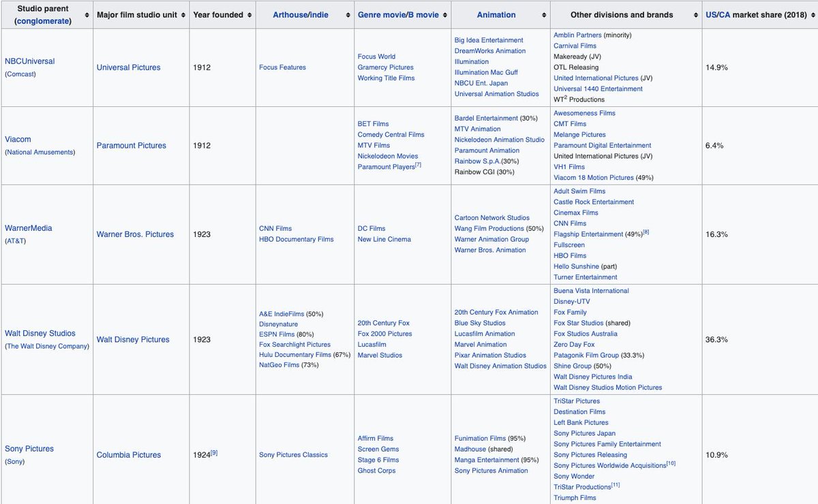Go to Columbia Pictures page
Screen dimensions: 818x504
[127, 455]
